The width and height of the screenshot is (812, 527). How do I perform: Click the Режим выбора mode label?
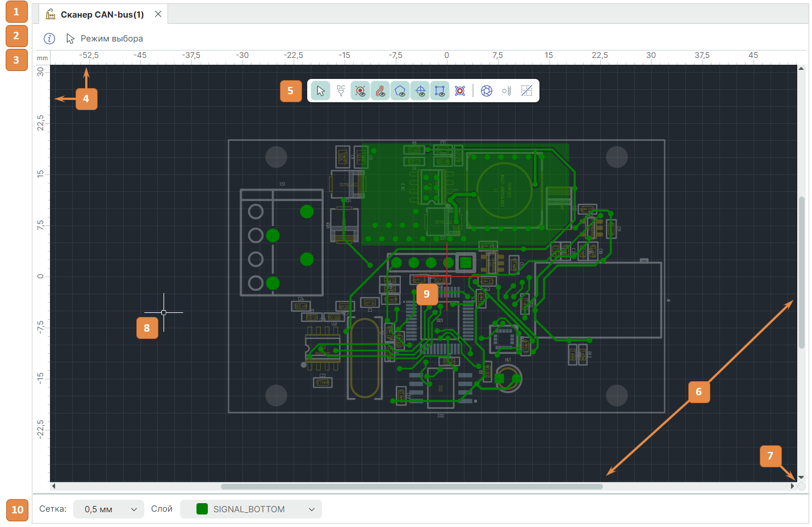point(111,39)
